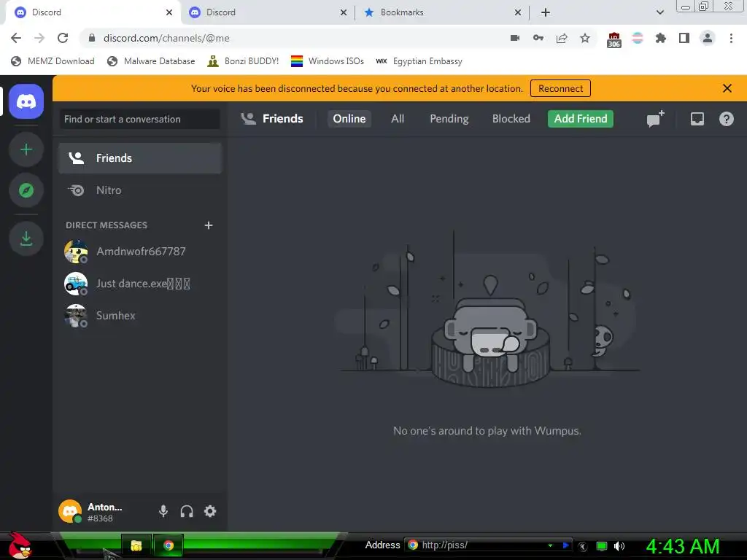The image size is (747, 560).
Task: Go back in browser history
Action: 16,38
